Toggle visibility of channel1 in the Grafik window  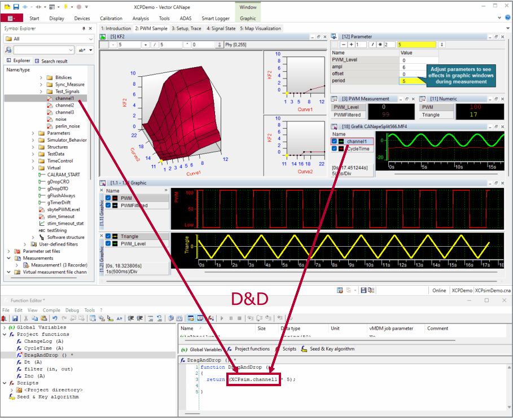(x=334, y=141)
